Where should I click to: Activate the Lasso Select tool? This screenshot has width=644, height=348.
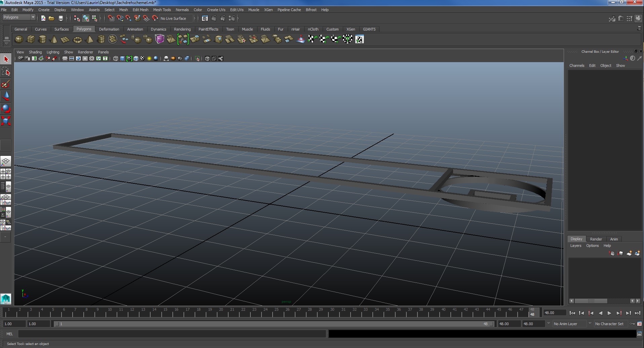pyautogui.click(x=6, y=72)
